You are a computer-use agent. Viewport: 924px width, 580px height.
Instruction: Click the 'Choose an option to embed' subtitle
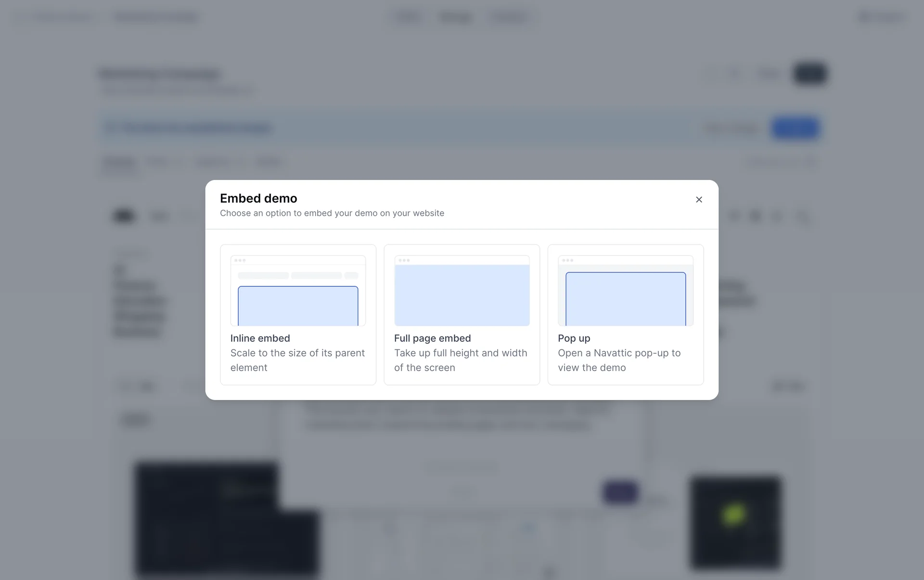click(x=332, y=213)
